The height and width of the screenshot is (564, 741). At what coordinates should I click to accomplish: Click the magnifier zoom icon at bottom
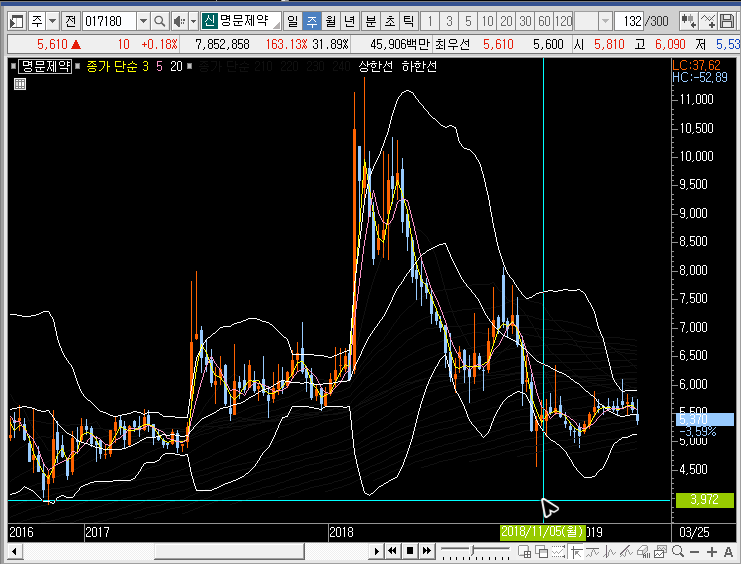click(678, 552)
